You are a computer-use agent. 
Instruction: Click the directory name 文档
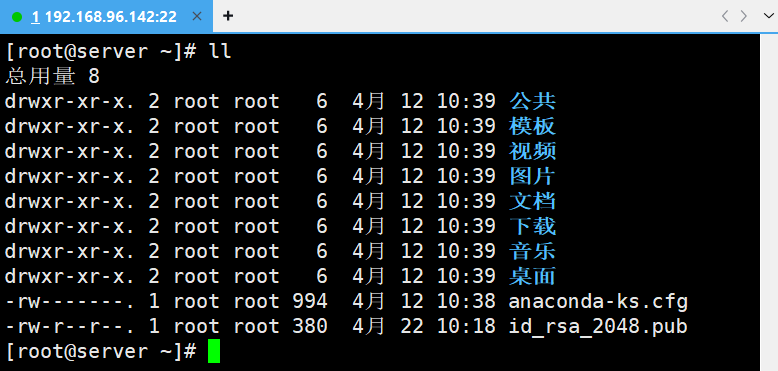coord(532,201)
